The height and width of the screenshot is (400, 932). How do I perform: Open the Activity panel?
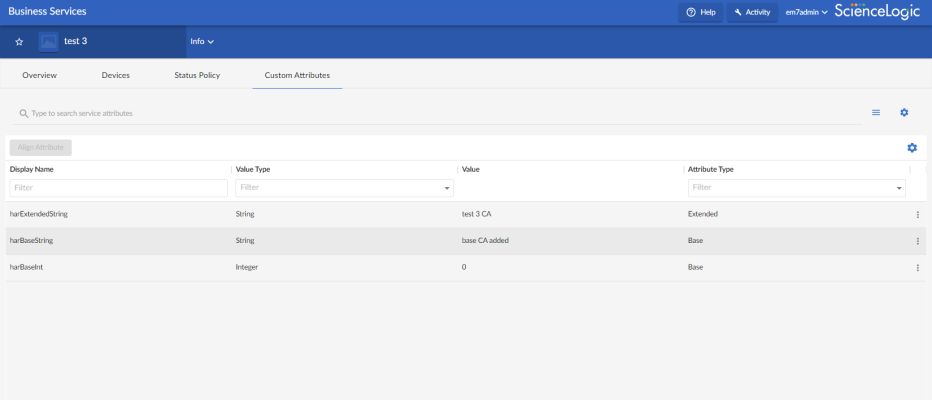tap(751, 12)
